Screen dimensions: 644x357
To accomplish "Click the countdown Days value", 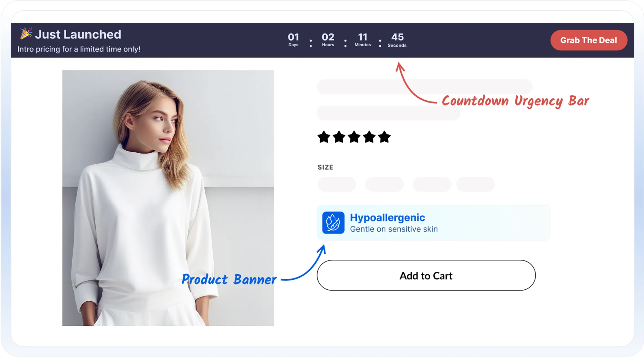I will tap(293, 37).
